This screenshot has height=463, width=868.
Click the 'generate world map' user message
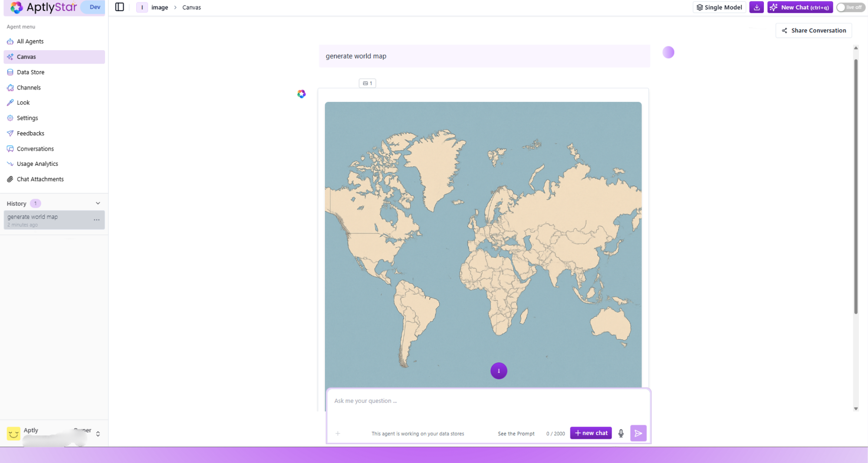pos(484,56)
